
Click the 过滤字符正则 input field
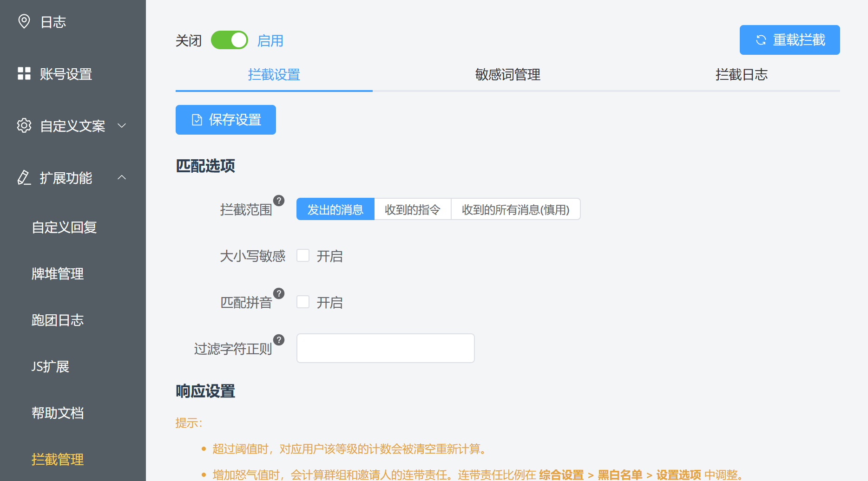click(385, 348)
